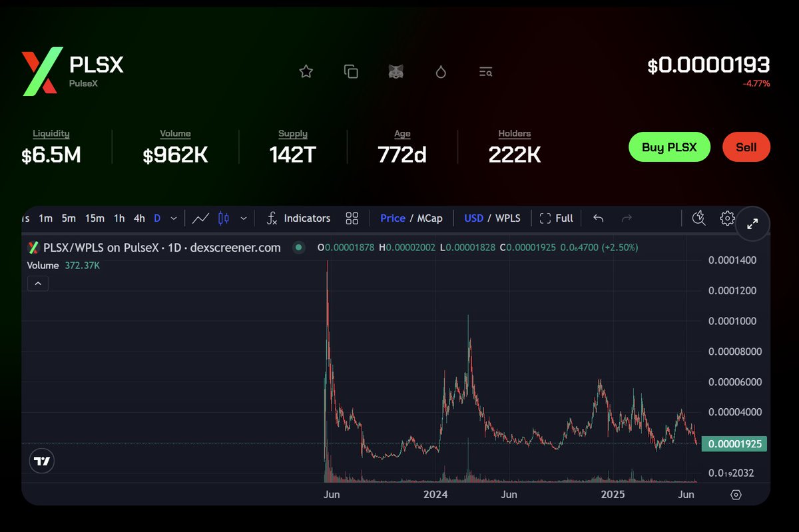Open the liquidity droplet icon
This screenshot has height=532, width=799.
click(441, 71)
